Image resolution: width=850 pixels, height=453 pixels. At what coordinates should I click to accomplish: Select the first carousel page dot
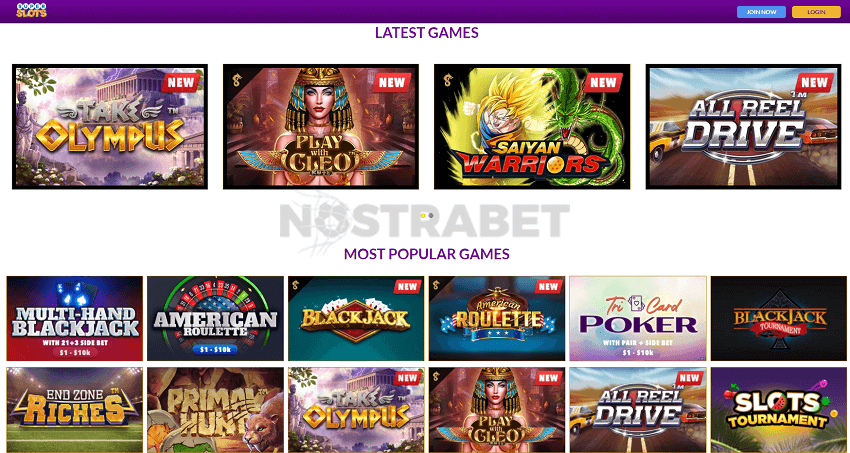423,215
